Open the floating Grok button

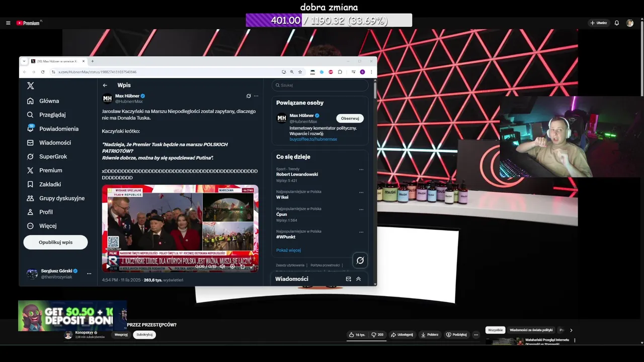tap(360, 260)
